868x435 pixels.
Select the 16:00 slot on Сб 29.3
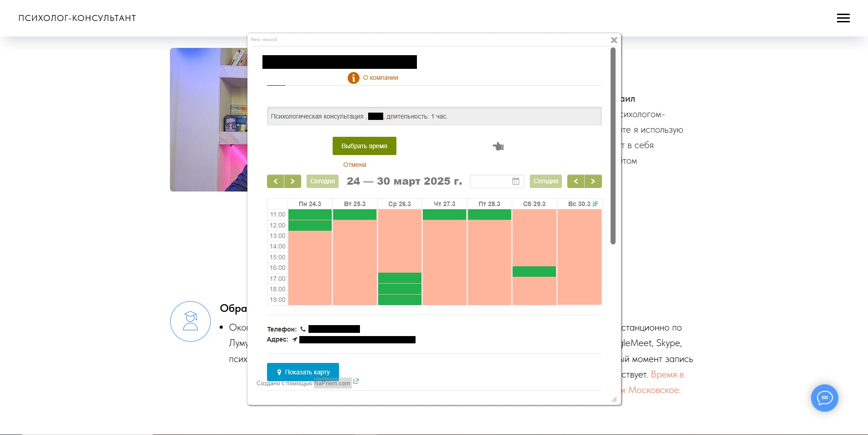point(534,271)
